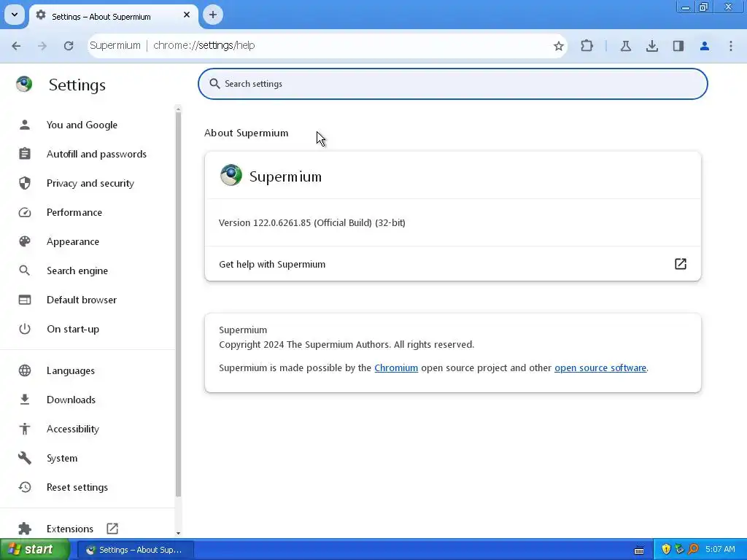Click the on-screen keyboard tray icon

[639, 551]
